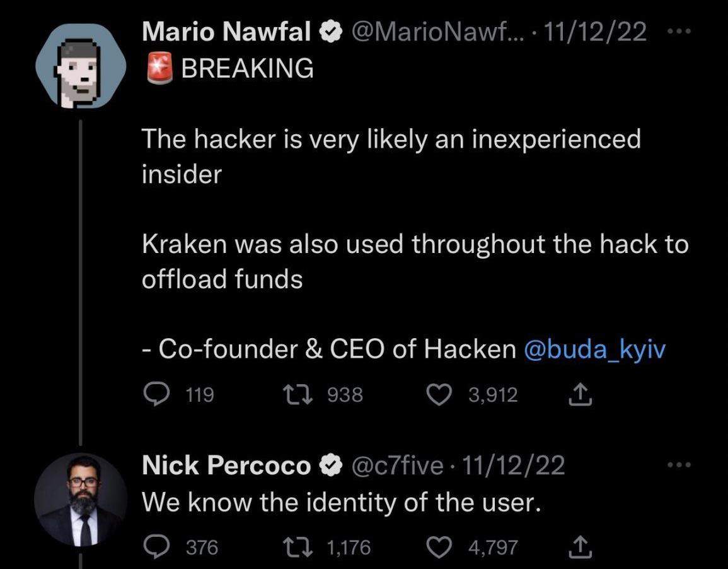The height and width of the screenshot is (569, 728).
Task: Open Nick Percoco's profile name
Action: click(226, 466)
